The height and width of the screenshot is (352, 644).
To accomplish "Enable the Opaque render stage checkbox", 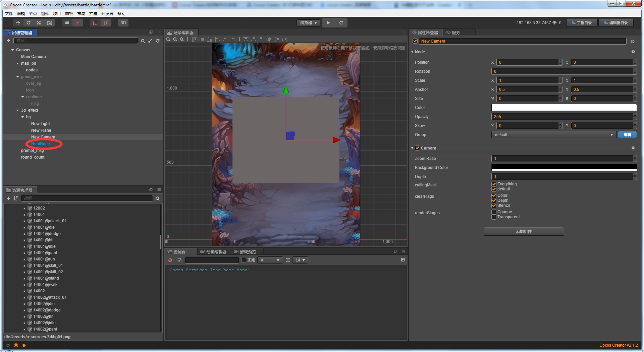I will [494, 212].
